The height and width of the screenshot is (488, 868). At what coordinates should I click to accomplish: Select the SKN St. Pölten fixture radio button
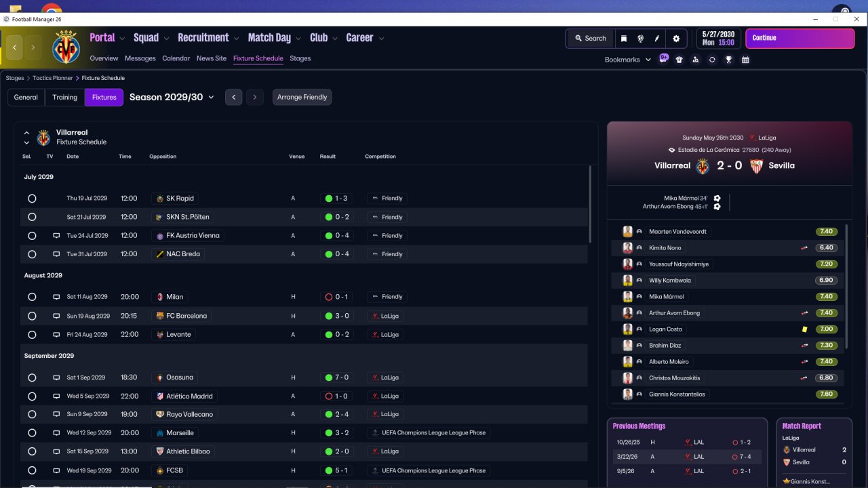(x=32, y=218)
